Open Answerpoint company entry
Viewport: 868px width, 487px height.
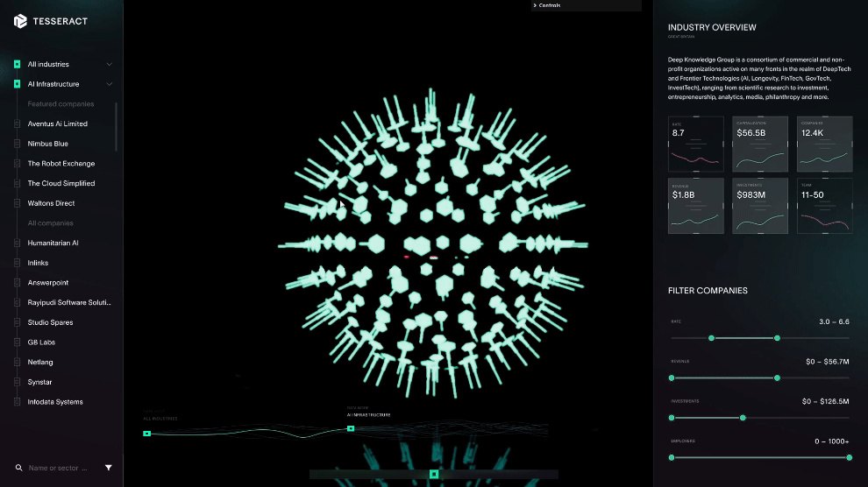pos(48,283)
